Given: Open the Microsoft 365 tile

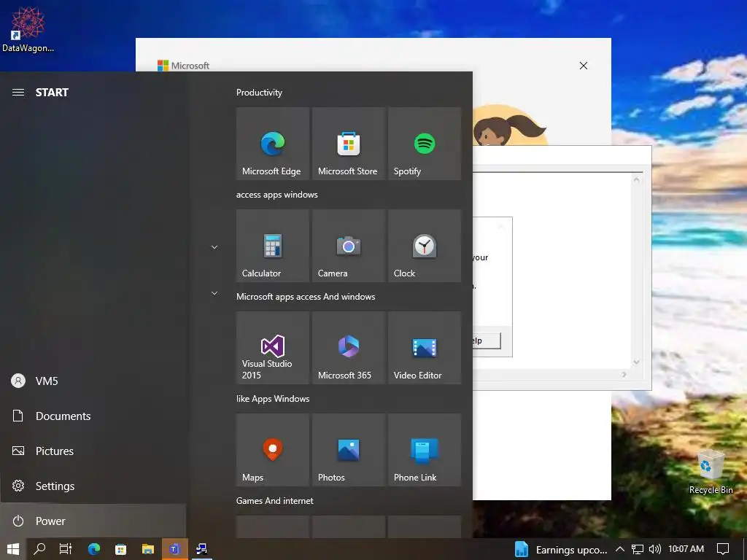Looking at the screenshot, I should tap(348, 348).
